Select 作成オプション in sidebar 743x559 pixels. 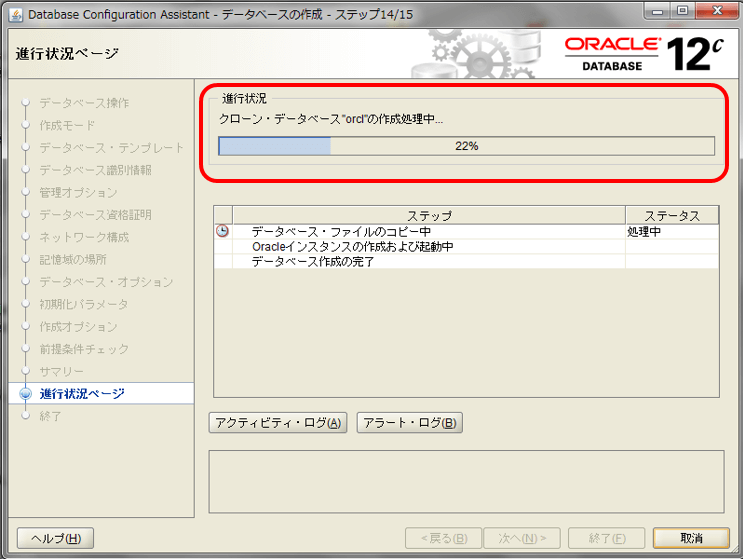click(78, 326)
